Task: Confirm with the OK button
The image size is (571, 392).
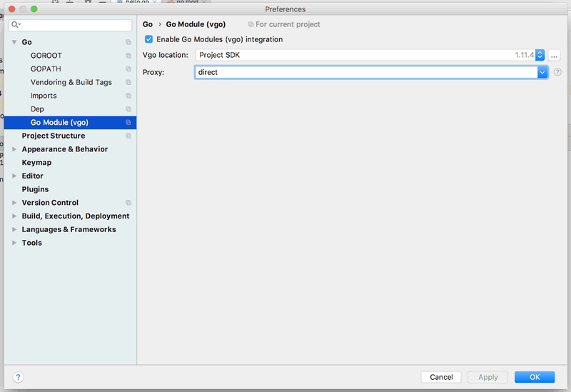Action: pyautogui.click(x=535, y=377)
